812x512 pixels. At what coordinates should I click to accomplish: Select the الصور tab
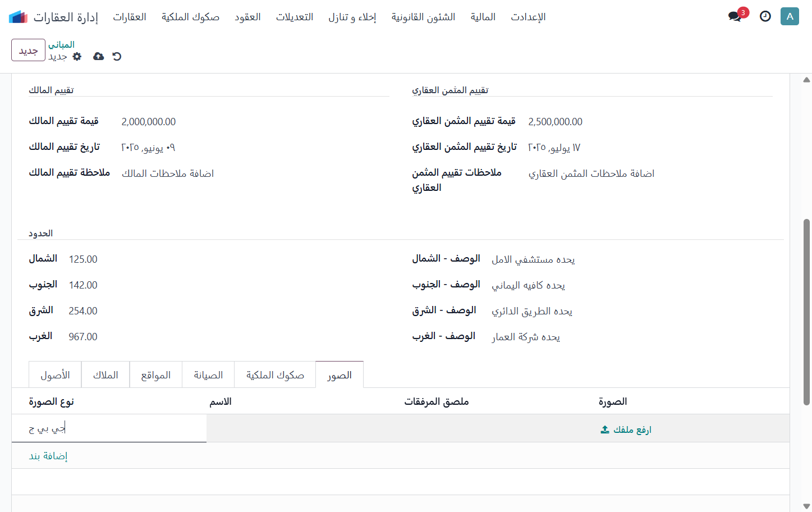[x=340, y=375]
